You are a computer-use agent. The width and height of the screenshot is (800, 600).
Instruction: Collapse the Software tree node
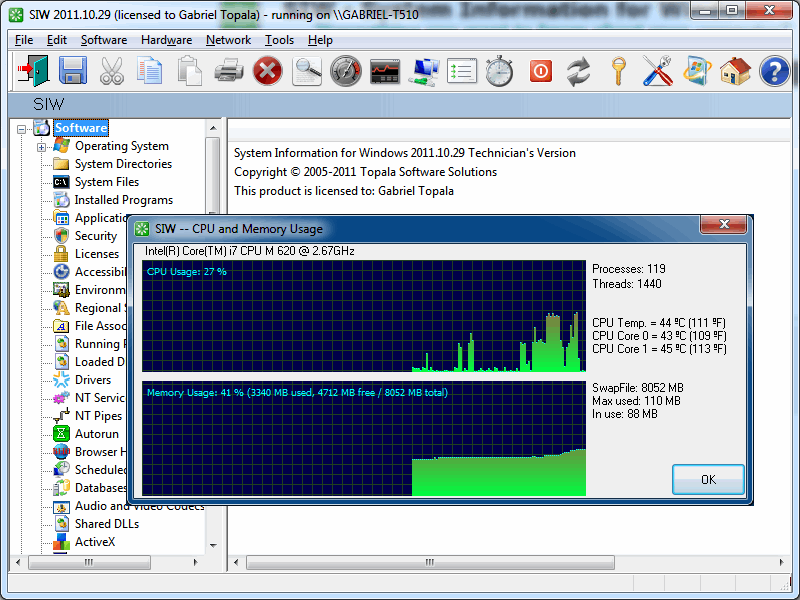coord(22,128)
